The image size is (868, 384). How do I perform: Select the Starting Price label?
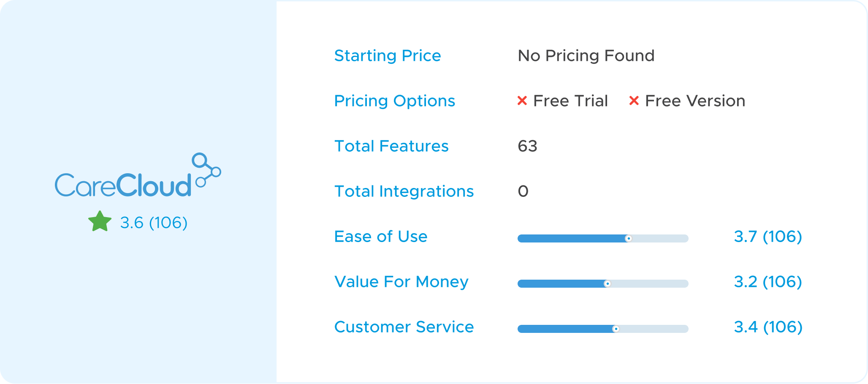click(388, 56)
